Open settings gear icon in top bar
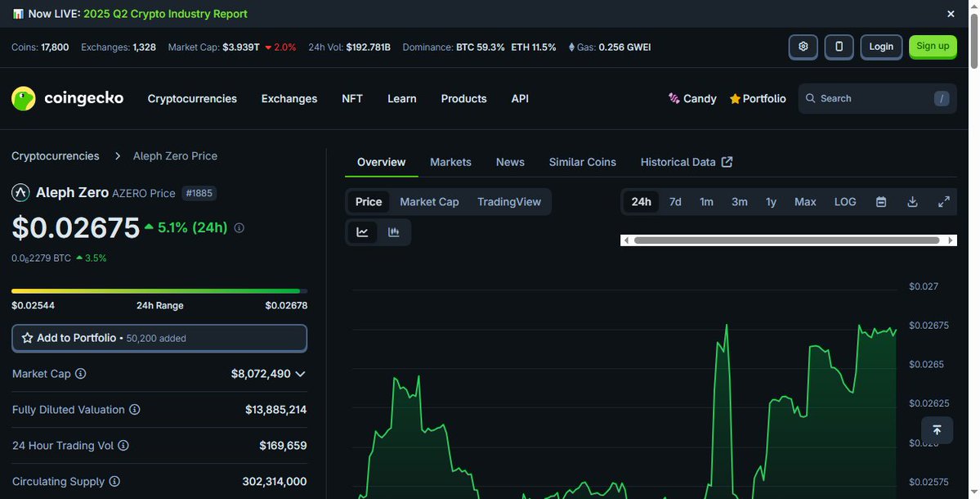This screenshot has width=980, height=499. pyautogui.click(x=803, y=47)
